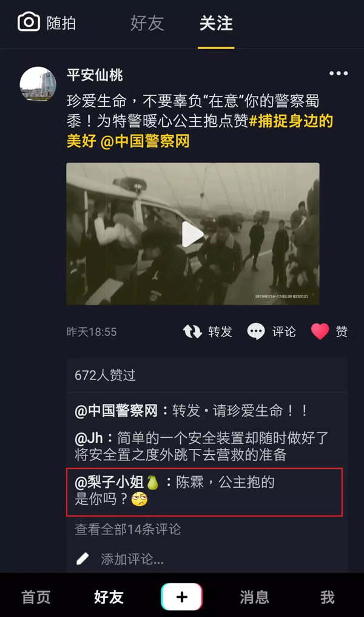Tap the plus create button
The width and height of the screenshot is (364, 617).
tap(181, 597)
